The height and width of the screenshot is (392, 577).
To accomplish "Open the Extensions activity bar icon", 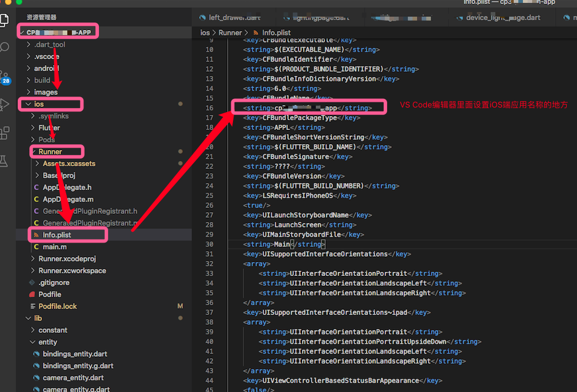I will (5, 133).
